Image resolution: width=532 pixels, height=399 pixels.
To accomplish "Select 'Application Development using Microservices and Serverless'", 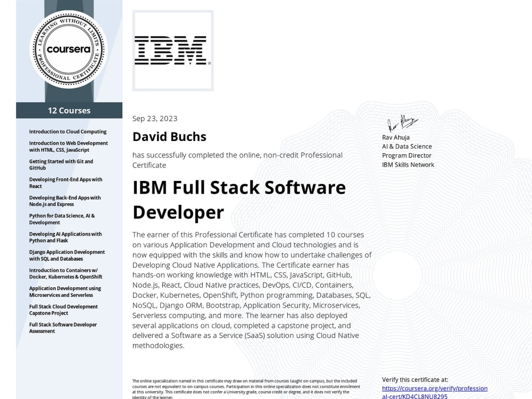I will (x=65, y=292).
